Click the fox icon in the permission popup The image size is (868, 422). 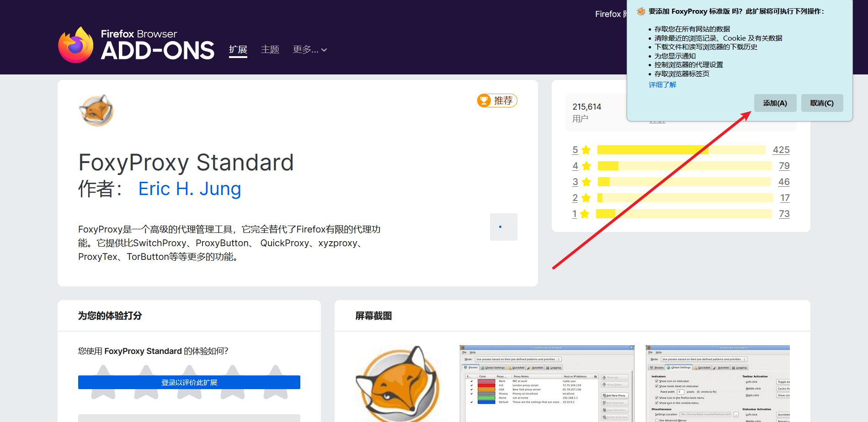[x=641, y=11]
